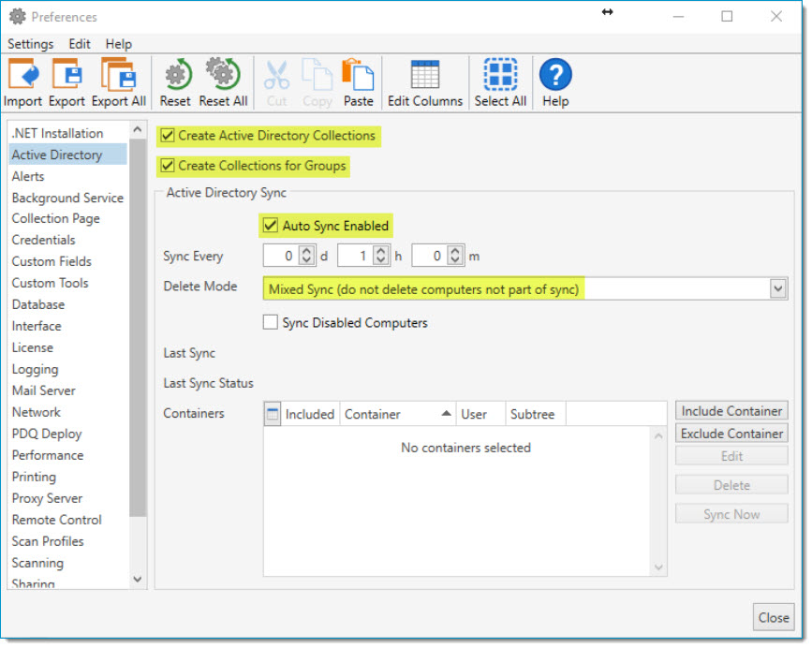Open the Delete Mode dropdown
This screenshot has width=812, height=648.
coord(778,287)
